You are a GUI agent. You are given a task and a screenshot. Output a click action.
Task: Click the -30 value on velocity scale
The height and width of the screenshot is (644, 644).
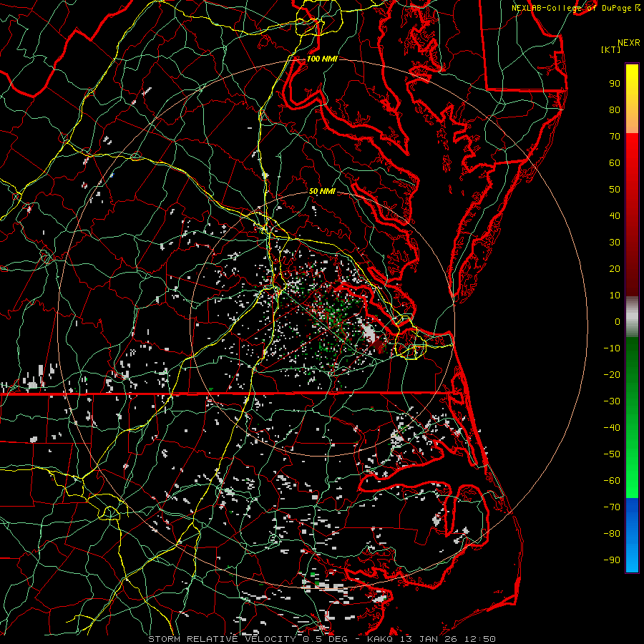[612, 401]
